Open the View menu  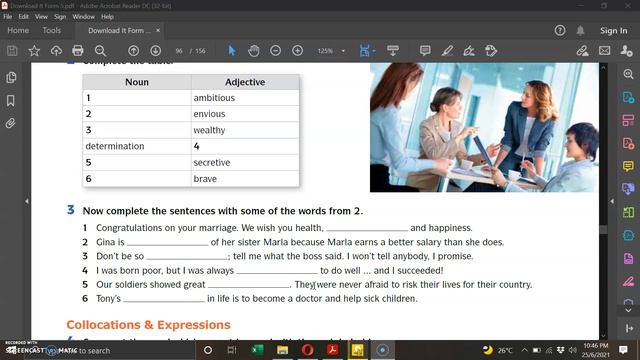click(x=41, y=17)
